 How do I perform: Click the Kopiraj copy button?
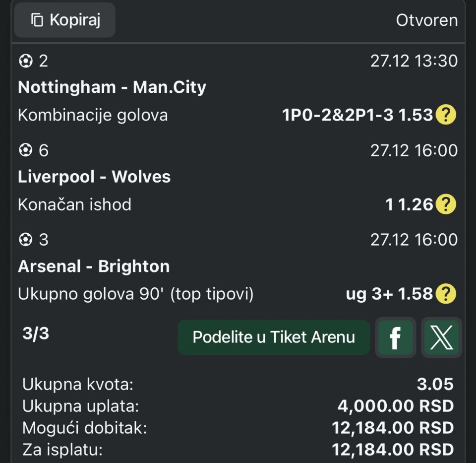click(x=65, y=20)
